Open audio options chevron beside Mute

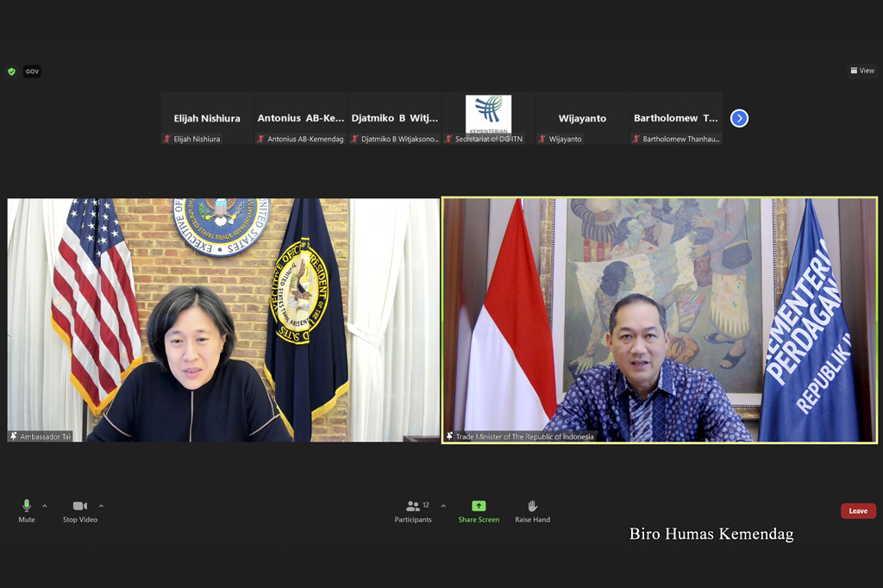click(45, 506)
